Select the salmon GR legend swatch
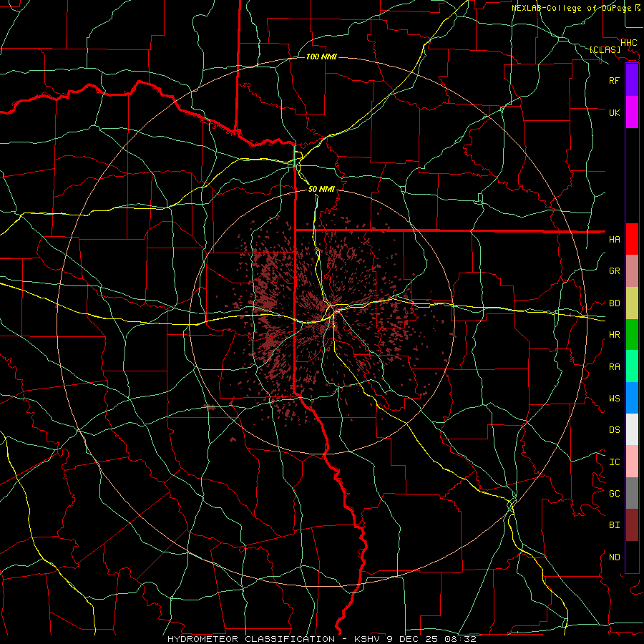Image resolution: width=644 pixels, height=644 pixels. pyautogui.click(x=632, y=270)
